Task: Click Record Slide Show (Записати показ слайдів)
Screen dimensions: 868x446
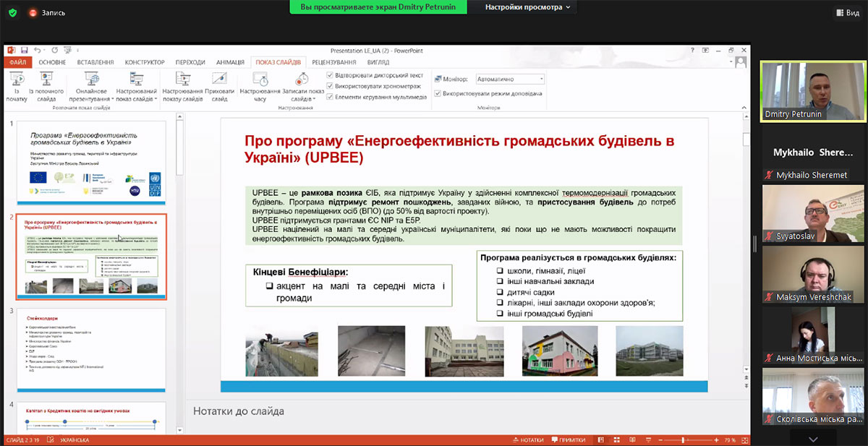Action: [302, 86]
